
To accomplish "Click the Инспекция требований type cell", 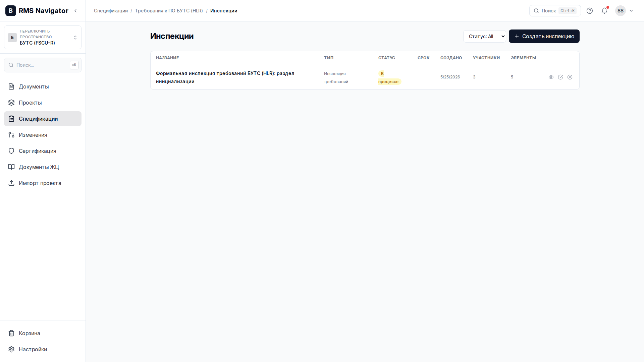I will click(336, 77).
